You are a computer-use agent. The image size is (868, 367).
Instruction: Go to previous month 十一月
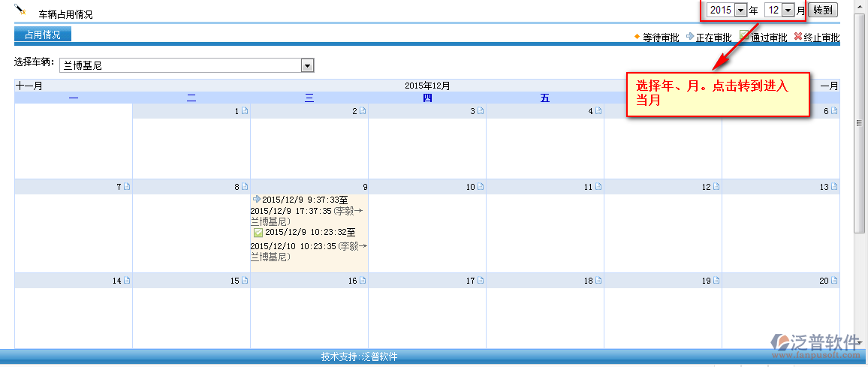(x=29, y=86)
